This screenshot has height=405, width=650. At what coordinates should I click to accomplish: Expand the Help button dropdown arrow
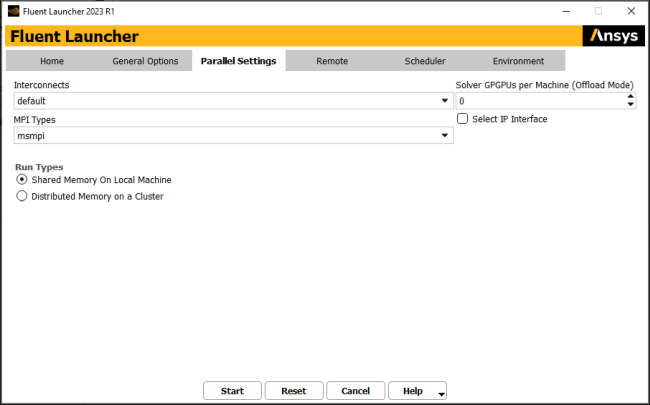(442, 394)
